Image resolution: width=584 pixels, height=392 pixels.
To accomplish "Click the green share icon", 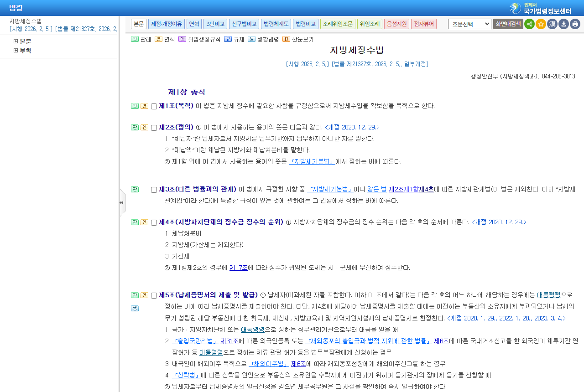I will [x=529, y=24].
